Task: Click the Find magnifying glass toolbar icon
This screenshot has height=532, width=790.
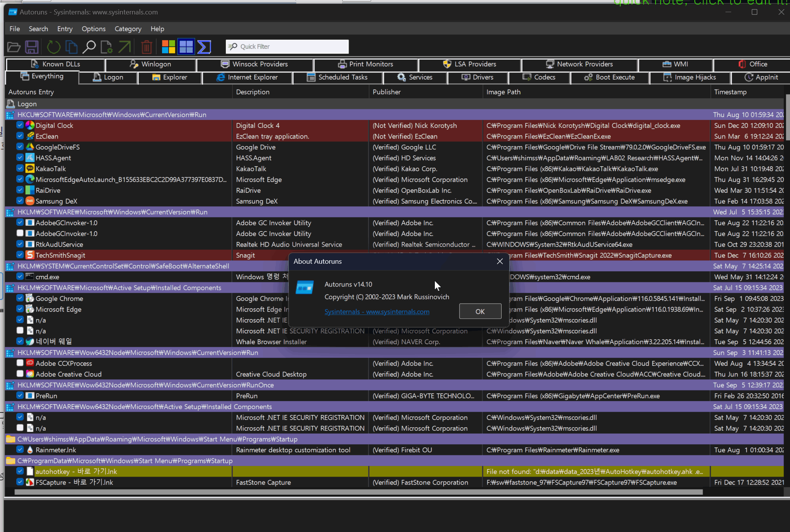Action: point(89,47)
